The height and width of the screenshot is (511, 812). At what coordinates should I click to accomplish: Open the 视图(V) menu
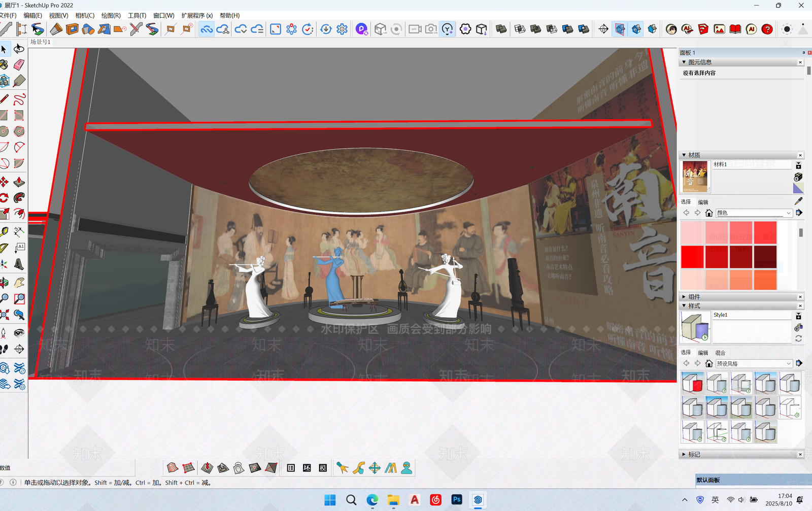(58, 15)
